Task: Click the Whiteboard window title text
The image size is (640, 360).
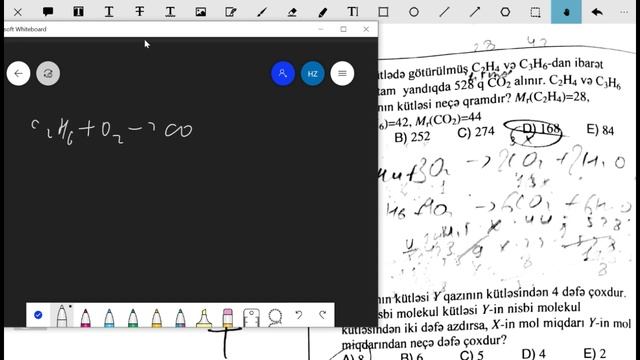Action: (25, 29)
